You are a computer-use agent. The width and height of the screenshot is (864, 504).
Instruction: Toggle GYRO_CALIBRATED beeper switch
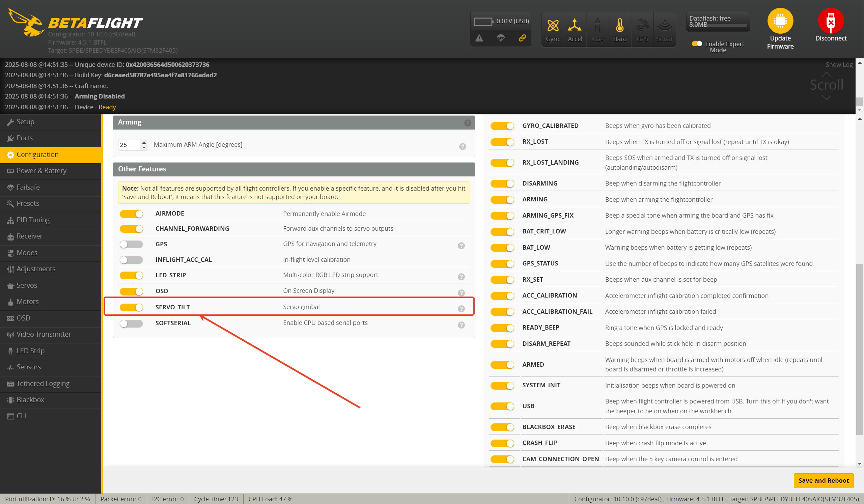(x=502, y=126)
